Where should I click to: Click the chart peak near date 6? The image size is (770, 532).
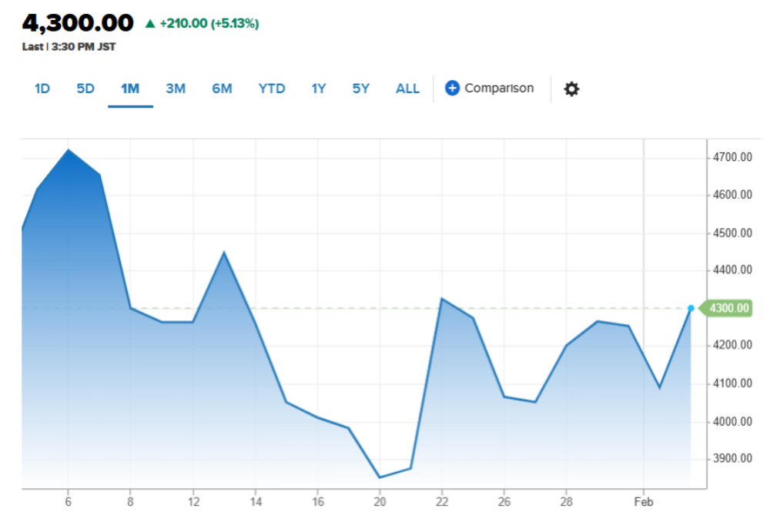click(69, 149)
